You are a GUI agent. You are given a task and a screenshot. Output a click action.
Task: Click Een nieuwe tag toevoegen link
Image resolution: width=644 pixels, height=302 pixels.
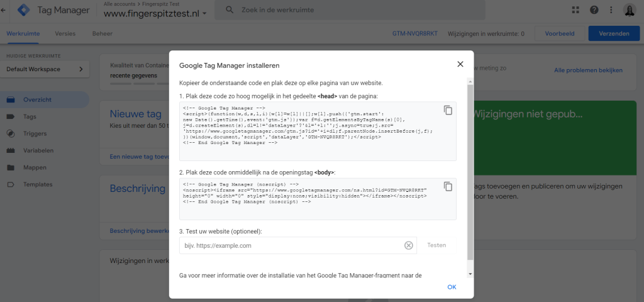click(x=140, y=157)
